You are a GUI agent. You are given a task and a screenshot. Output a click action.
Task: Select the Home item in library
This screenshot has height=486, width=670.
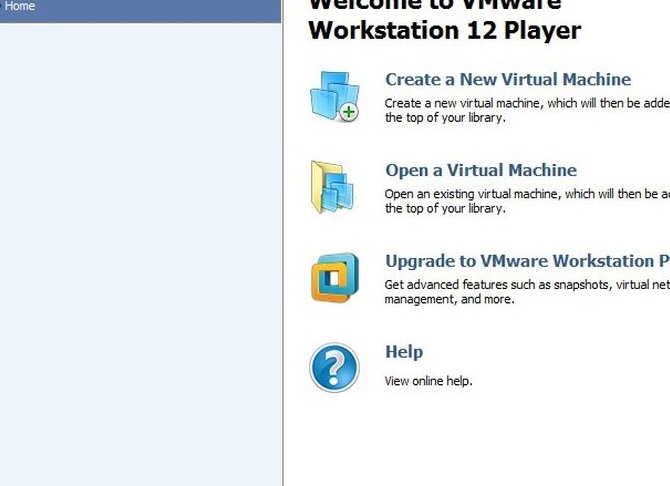coord(140,10)
